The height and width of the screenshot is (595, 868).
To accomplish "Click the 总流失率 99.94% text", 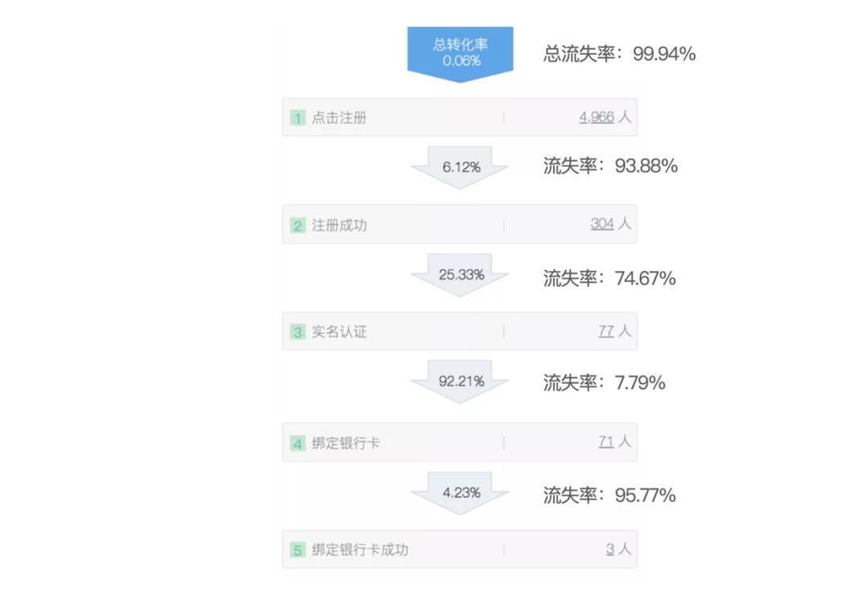I will 619,55.
